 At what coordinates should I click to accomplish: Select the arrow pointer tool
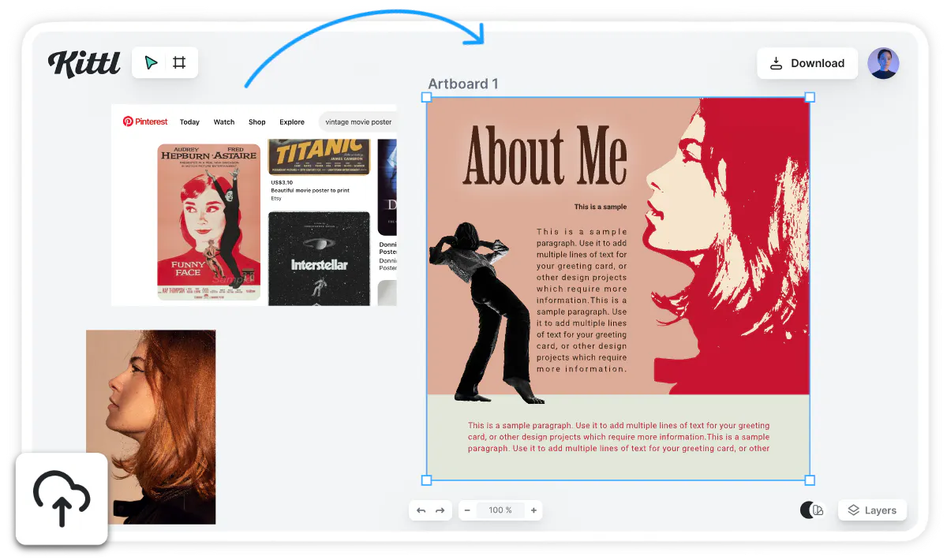point(152,63)
